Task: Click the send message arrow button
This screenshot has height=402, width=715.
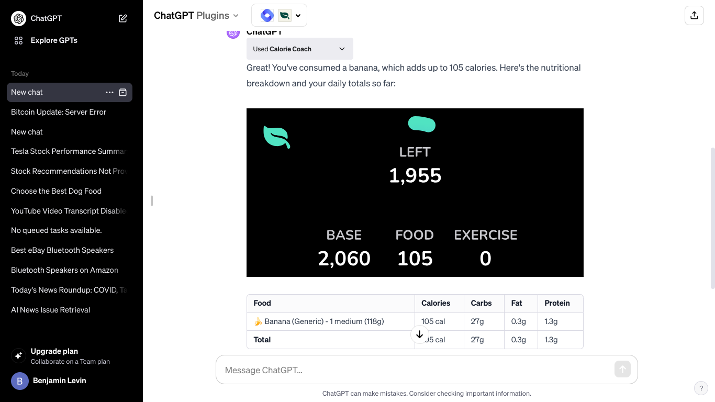Action: (x=622, y=369)
